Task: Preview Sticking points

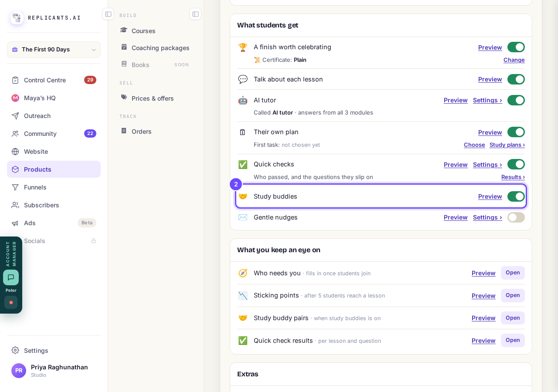Action: pos(483,296)
